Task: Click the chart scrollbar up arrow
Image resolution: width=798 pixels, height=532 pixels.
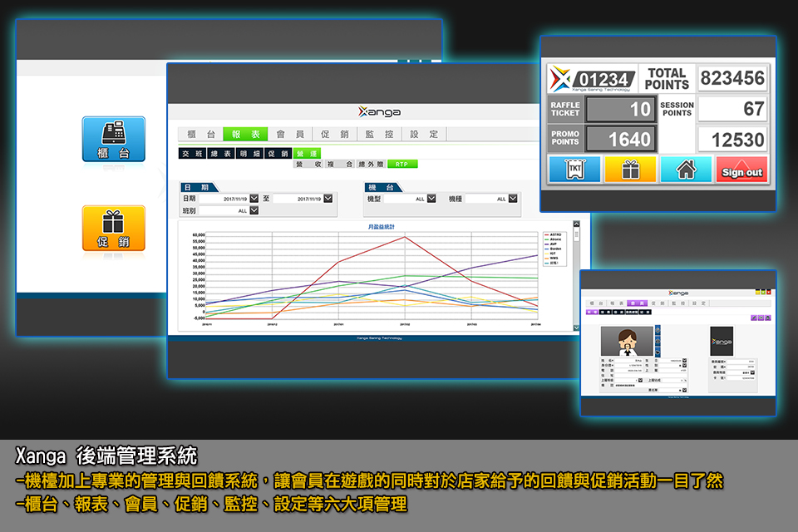Action: 577,224
